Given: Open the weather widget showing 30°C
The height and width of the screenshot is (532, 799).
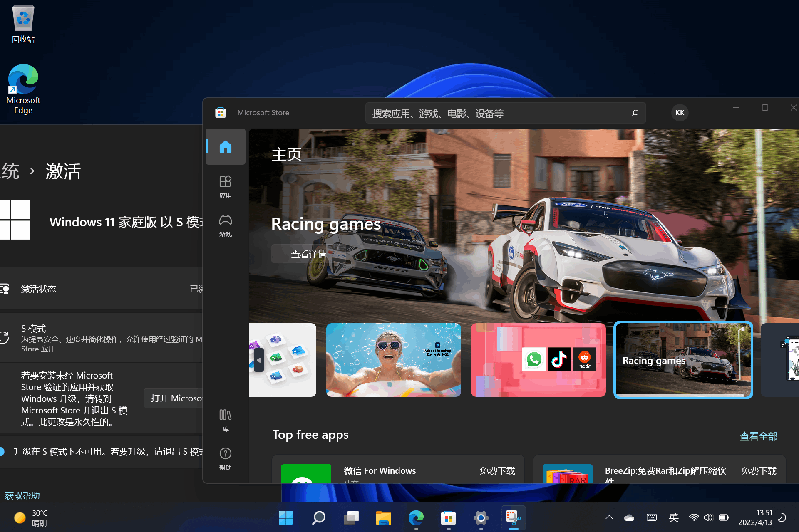Looking at the screenshot, I should pyautogui.click(x=31, y=518).
